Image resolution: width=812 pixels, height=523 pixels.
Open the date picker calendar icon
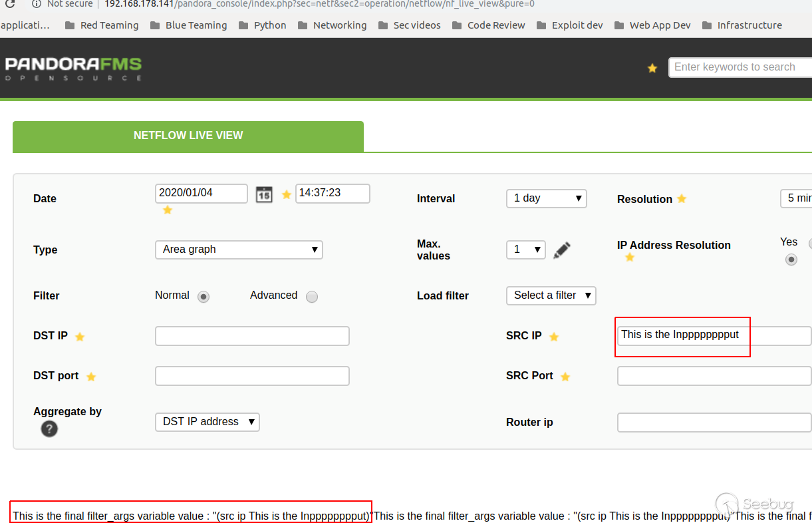click(265, 194)
